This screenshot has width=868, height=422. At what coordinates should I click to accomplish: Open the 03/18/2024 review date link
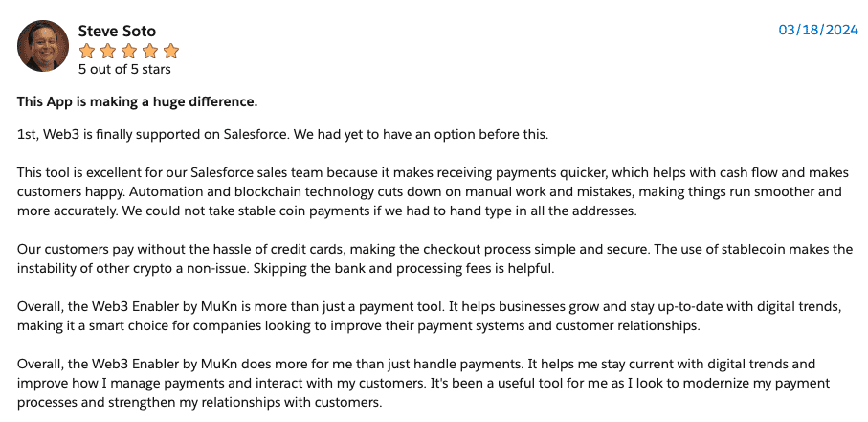[x=818, y=30]
